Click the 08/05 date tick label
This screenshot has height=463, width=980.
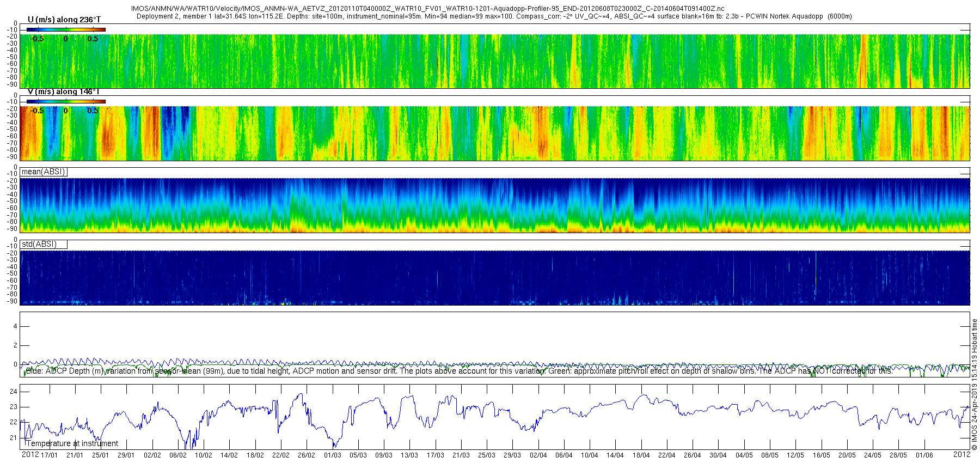click(x=769, y=455)
